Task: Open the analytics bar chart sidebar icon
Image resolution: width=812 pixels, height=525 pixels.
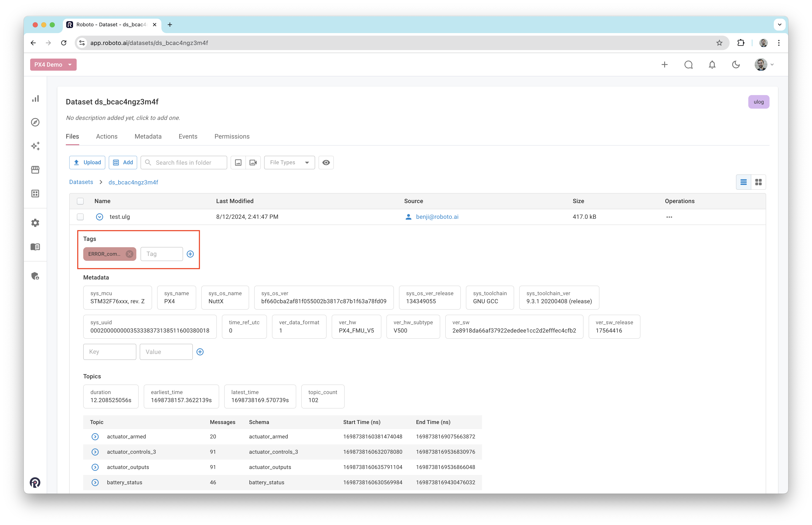Action: (x=35, y=98)
